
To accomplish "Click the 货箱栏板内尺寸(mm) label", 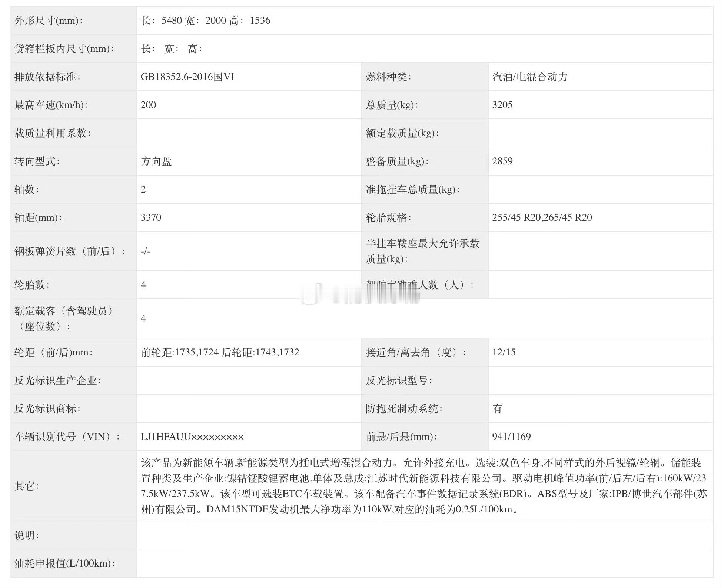I will (x=64, y=49).
